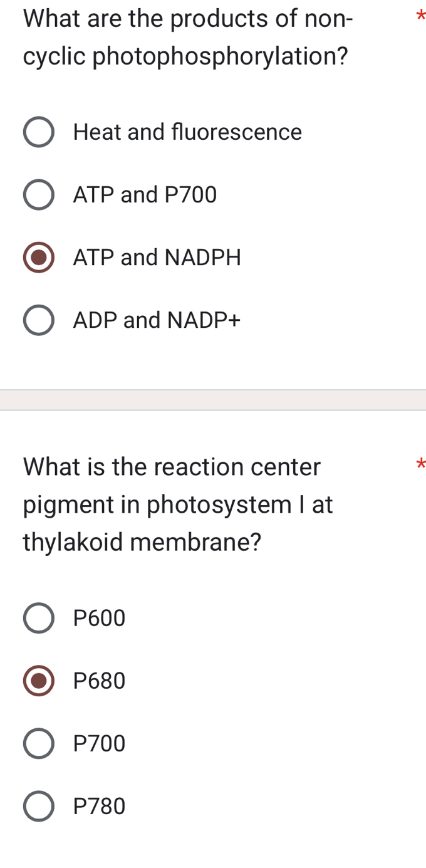Screen dimensions: 426x868
Task: Click the empty circle beside "Heat and fluorescence"
Action: pyautogui.click(x=39, y=132)
